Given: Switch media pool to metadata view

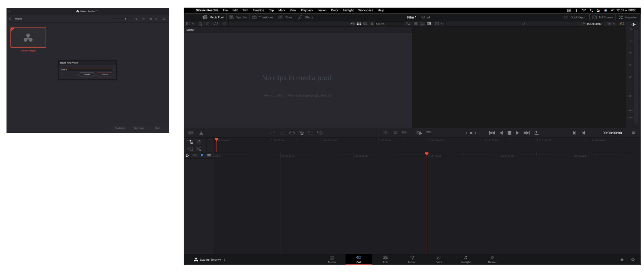Looking at the screenshot, I should point(353,24).
